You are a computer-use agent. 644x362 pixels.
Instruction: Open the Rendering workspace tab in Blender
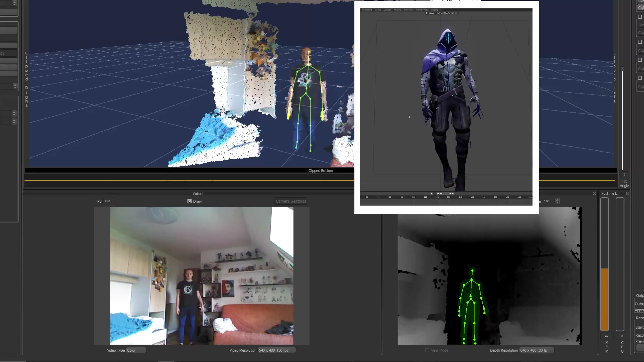[x=397, y=10]
